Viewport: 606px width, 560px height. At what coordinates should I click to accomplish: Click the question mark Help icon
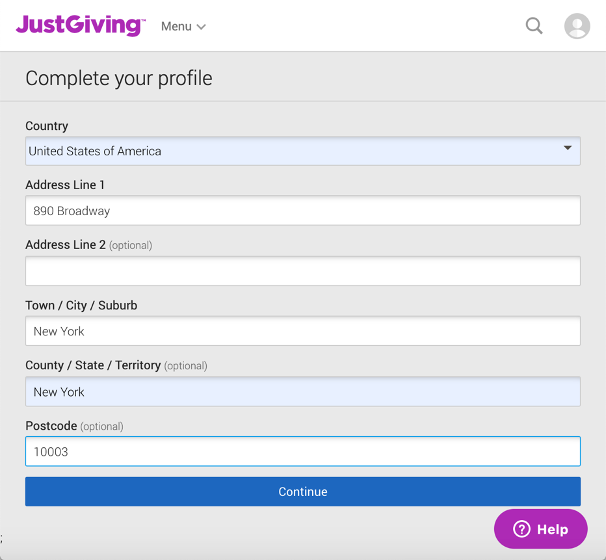[521, 529]
